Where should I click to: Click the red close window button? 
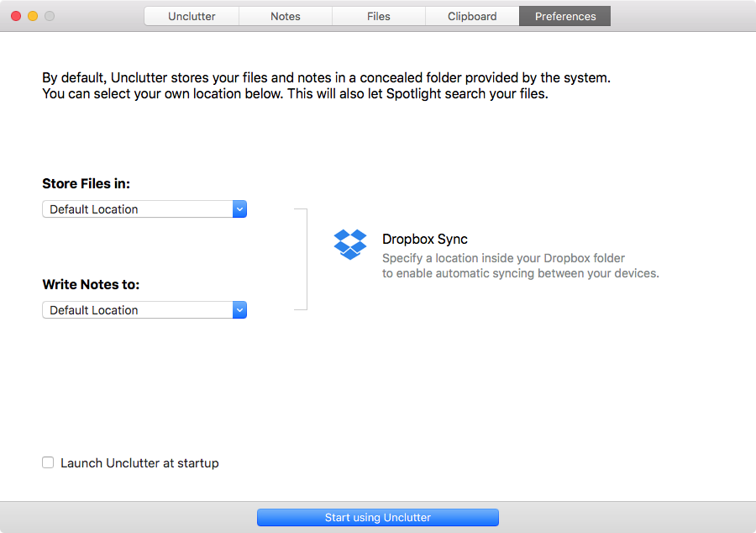(16, 16)
